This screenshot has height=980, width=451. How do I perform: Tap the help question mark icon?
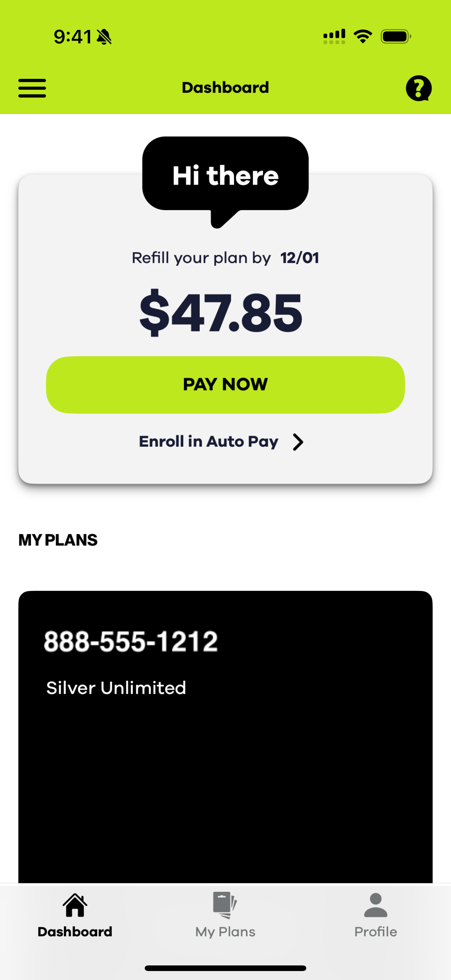[418, 88]
